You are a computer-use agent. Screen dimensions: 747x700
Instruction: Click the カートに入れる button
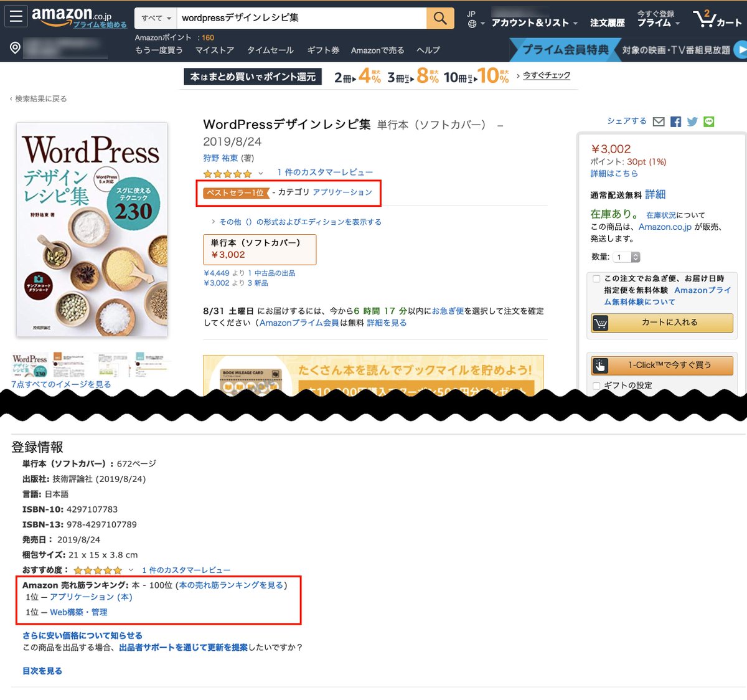coord(662,323)
